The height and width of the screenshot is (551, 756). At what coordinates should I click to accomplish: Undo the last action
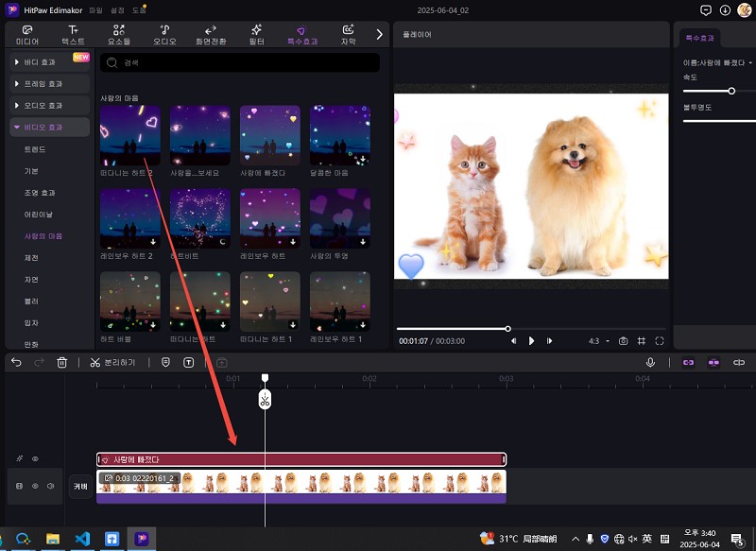[x=16, y=362]
